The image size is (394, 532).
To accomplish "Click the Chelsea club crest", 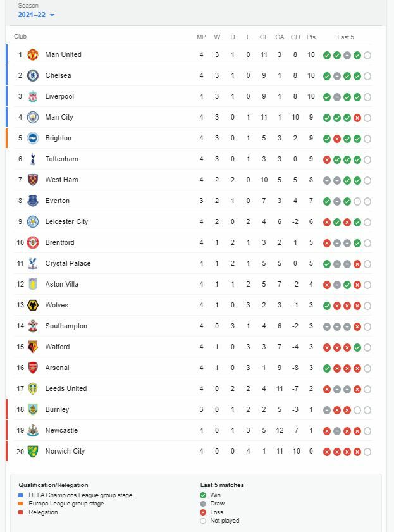I will point(33,75).
